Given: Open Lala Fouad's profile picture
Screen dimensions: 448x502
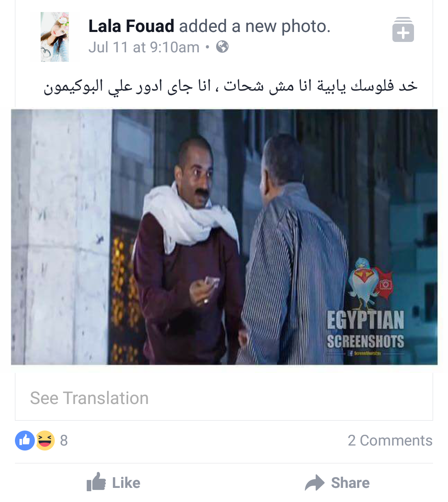Looking at the screenshot, I should (x=55, y=37).
